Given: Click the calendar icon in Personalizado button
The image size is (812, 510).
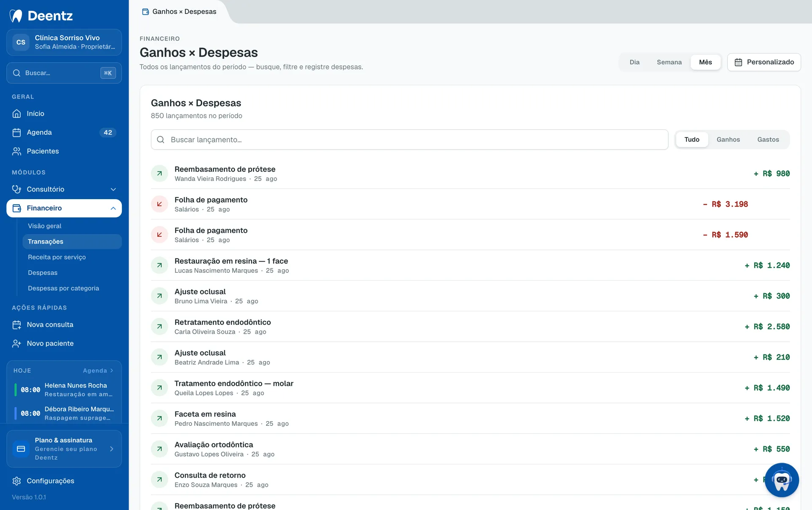Looking at the screenshot, I should click(x=738, y=62).
